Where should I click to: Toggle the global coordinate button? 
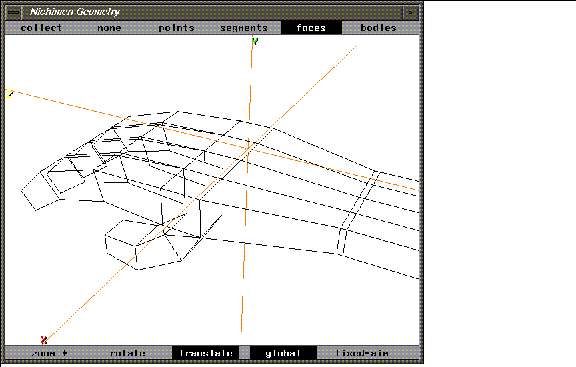[x=283, y=353]
